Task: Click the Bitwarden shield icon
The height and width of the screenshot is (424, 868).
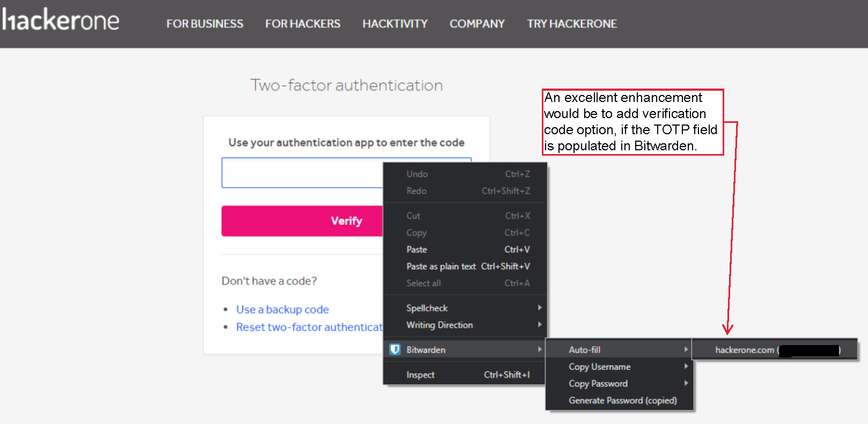Action: pos(395,349)
